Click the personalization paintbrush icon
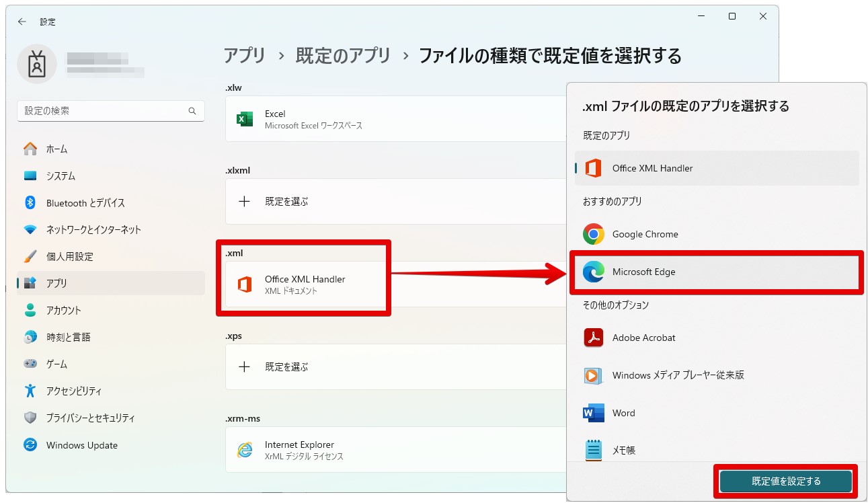 pos(30,256)
